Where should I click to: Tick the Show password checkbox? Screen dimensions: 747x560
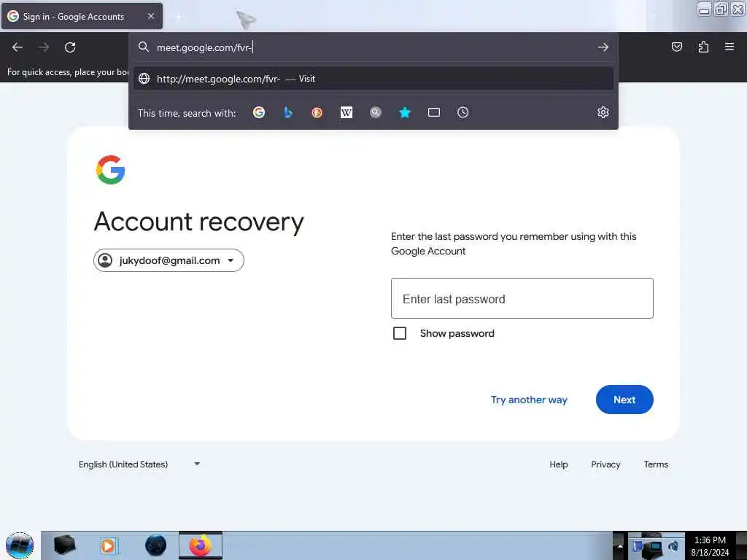pos(400,333)
